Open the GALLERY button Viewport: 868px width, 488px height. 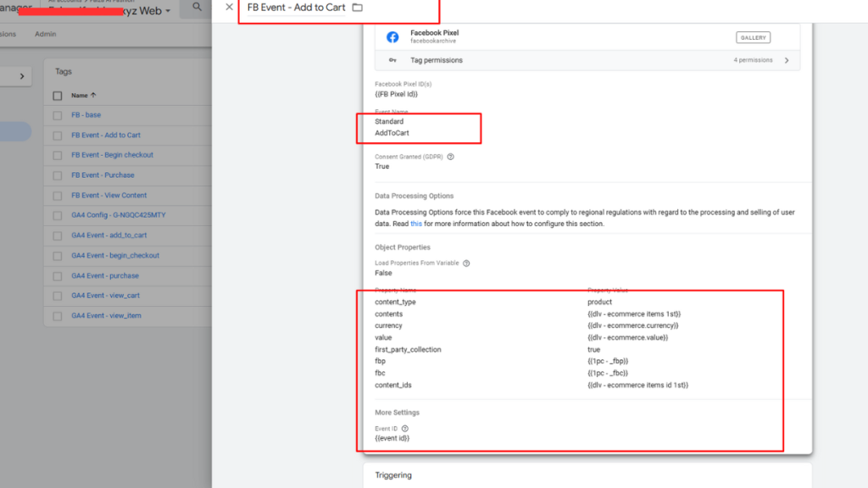pyautogui.click(x=753, y=37)
